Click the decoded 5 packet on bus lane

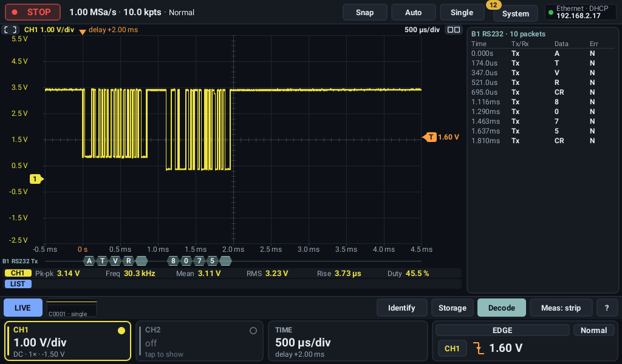point(212,261)
